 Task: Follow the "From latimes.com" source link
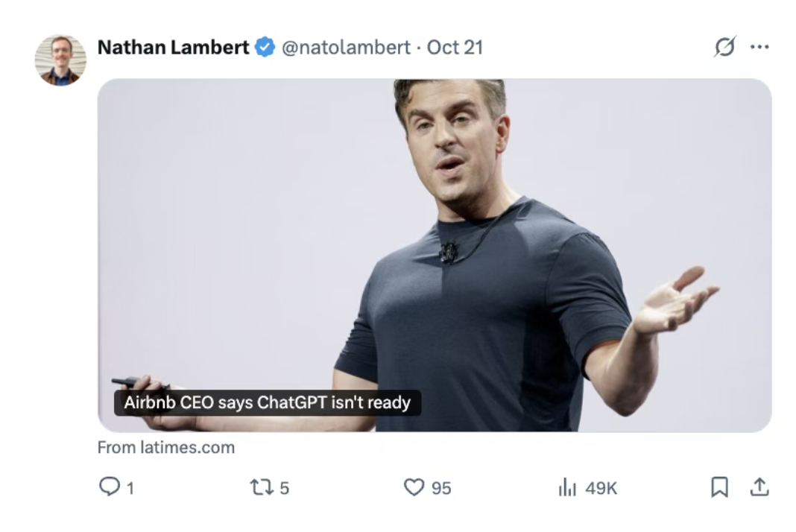pos(166,448)
